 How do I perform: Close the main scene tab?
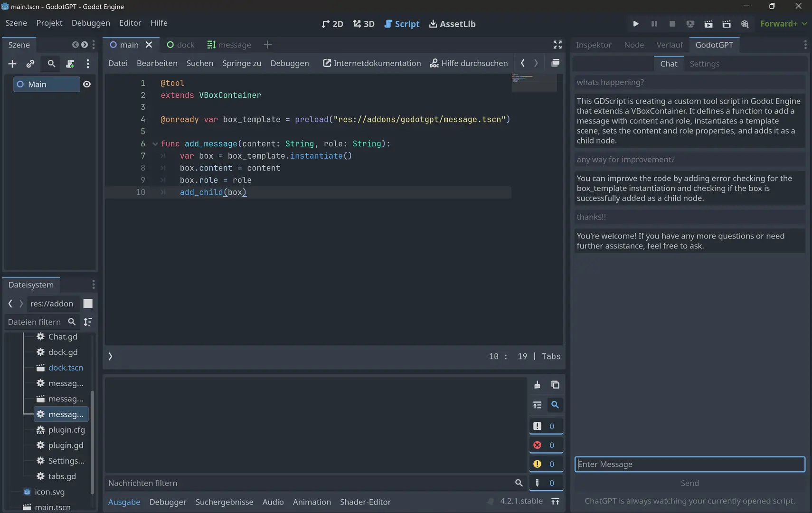149,45
